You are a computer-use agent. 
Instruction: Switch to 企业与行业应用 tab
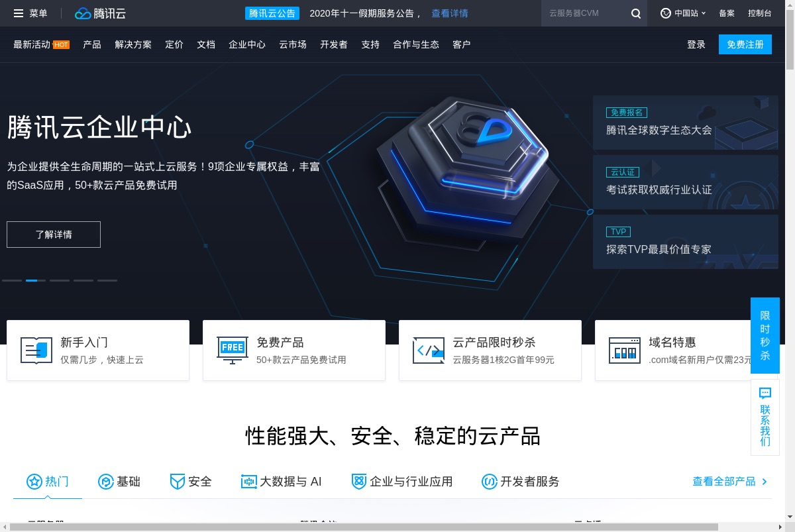tap(402, 482)
